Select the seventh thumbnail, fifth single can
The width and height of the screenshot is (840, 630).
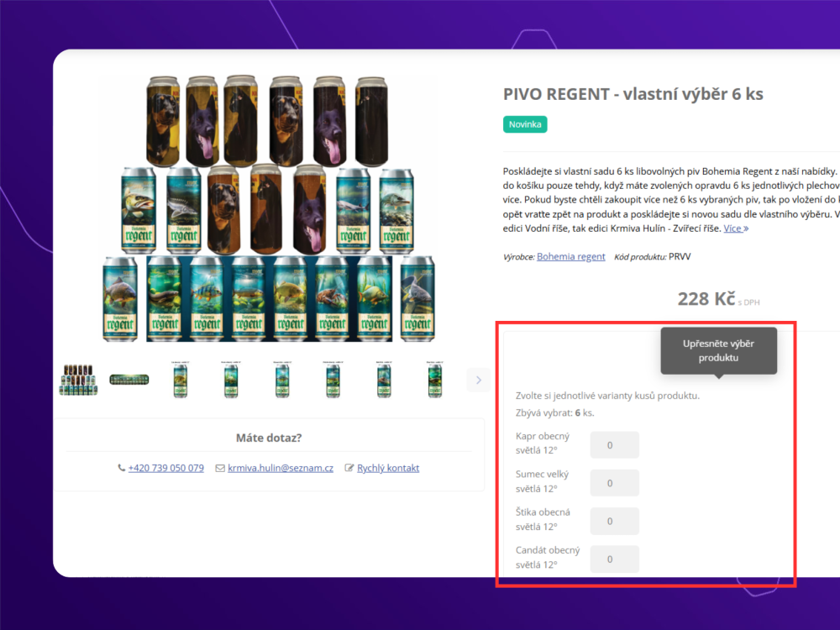click(384, 380)
